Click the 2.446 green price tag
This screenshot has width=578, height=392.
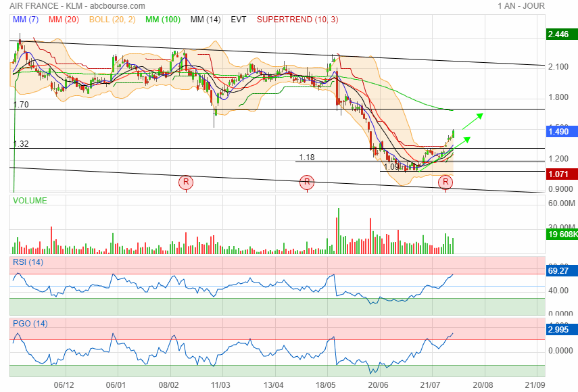pos(561,34)
